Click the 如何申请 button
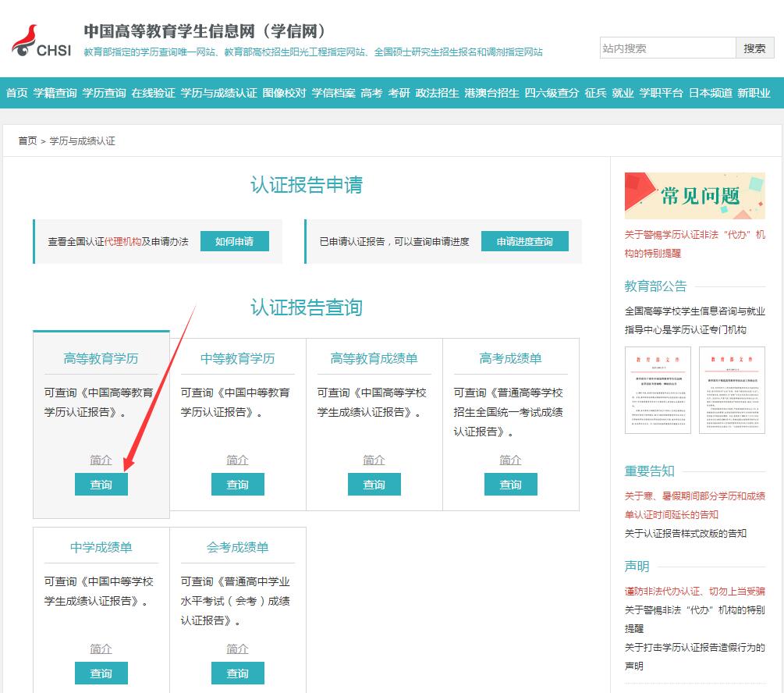Viewport: 784px width, 693px height. pyautogui.click(x=235, y=241)
